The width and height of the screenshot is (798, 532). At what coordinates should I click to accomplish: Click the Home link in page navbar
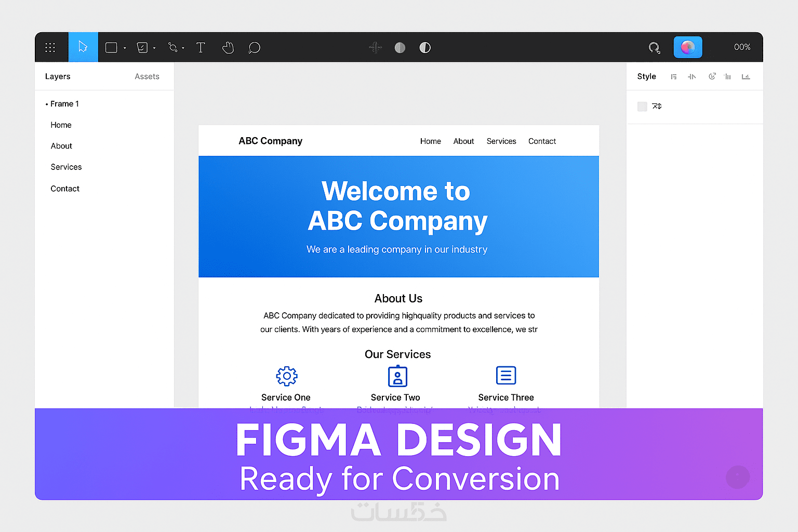[431, 141]
